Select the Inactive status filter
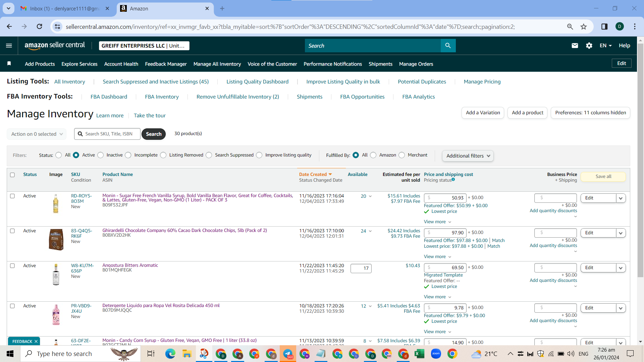Image resolution: width=644 pixels, height=362 pixels. coord(101,155)
